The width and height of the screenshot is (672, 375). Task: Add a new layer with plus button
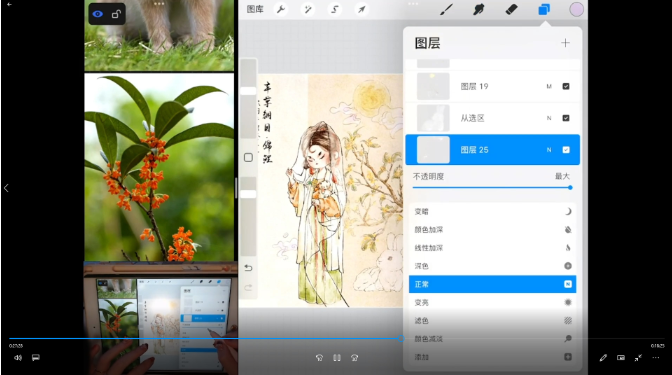[x=565, y=43]
